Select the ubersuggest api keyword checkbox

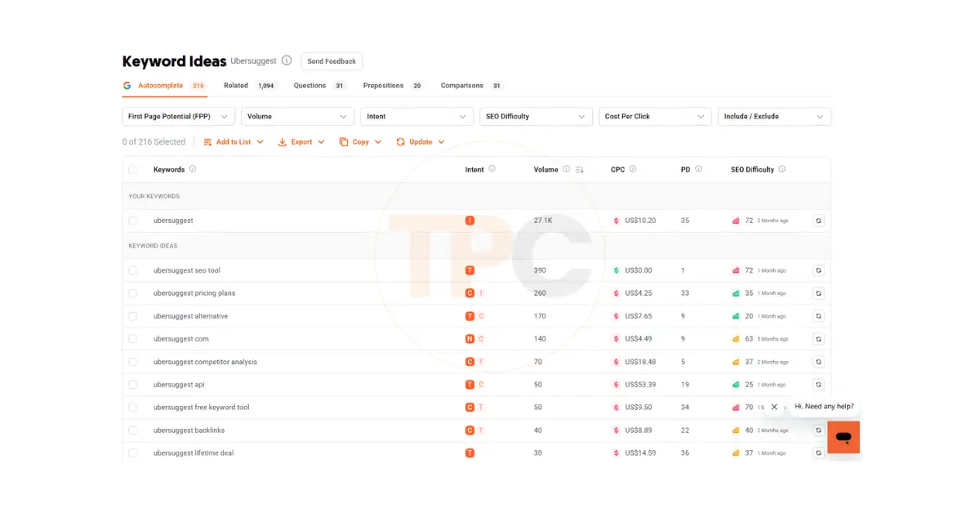coord(133,385)
